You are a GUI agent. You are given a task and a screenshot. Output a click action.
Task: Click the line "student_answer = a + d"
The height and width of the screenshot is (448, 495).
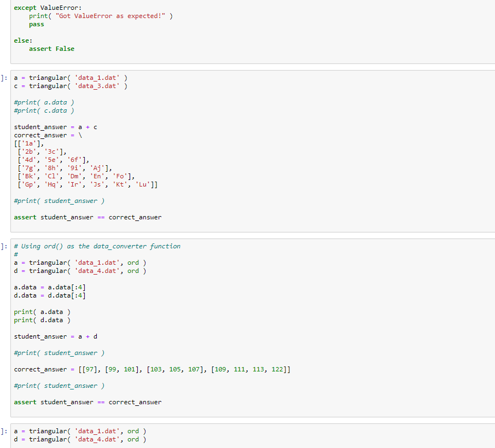tap(55, 336)
